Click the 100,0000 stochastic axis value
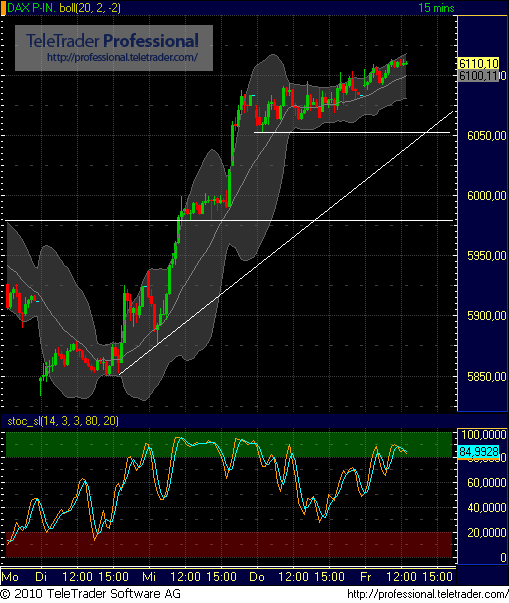Viewport: 509px width, 603px height. click(483, 435)
